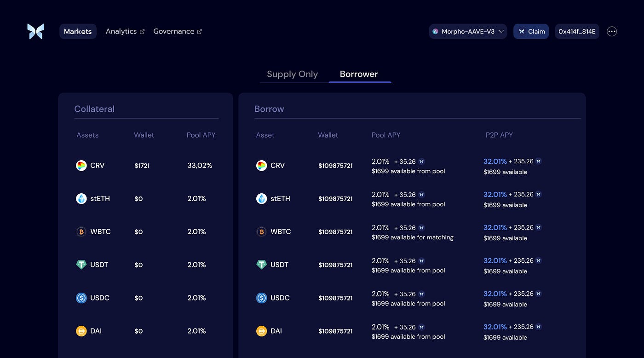
Task: Click the Morpho butterfly logo
Action: click(x=35, y=31)
